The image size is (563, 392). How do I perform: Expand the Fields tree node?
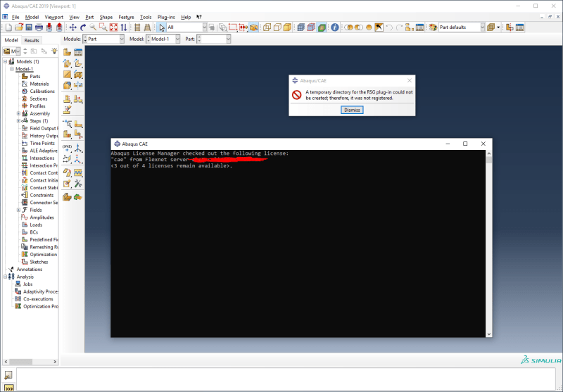[18, 210]
